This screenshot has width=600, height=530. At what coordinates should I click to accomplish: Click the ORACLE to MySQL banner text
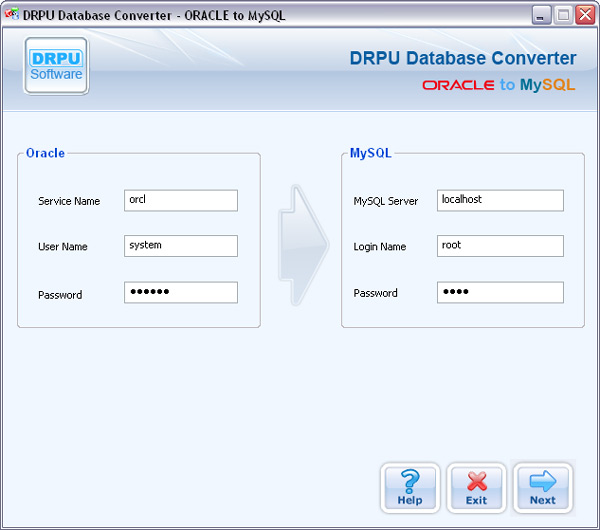click(499, 85)
